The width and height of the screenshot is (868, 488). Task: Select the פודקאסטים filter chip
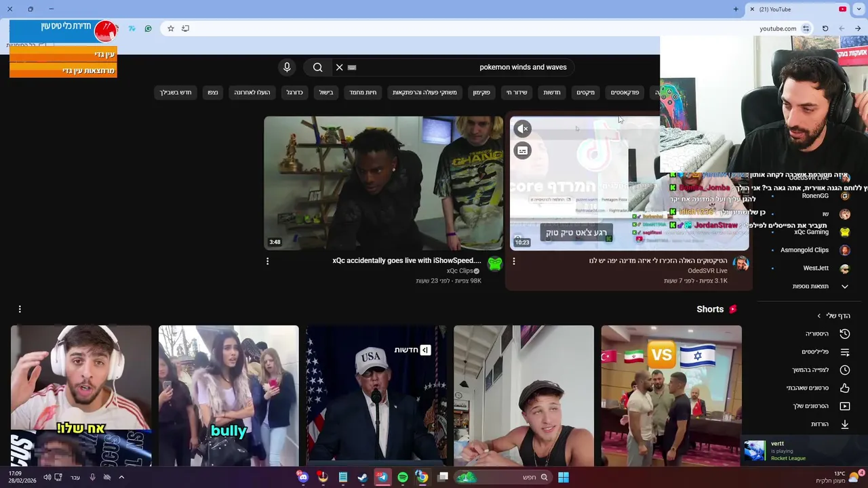click(625, 92)
